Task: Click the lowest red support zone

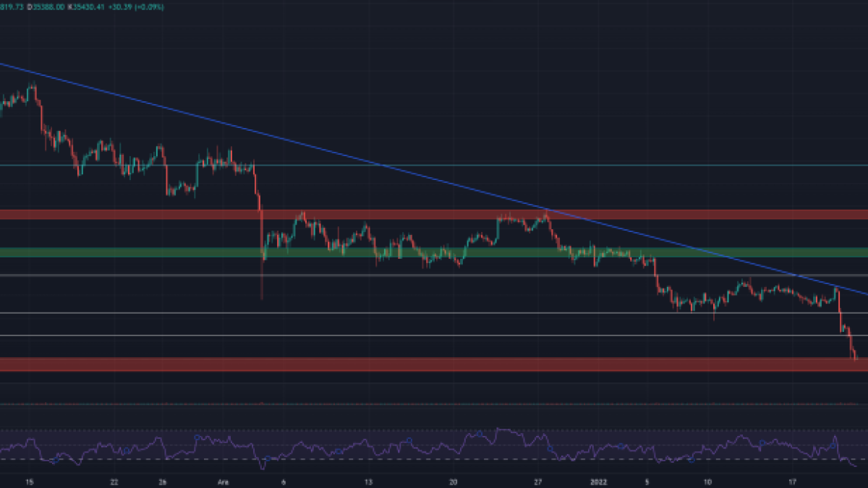Action: [434, 364]
